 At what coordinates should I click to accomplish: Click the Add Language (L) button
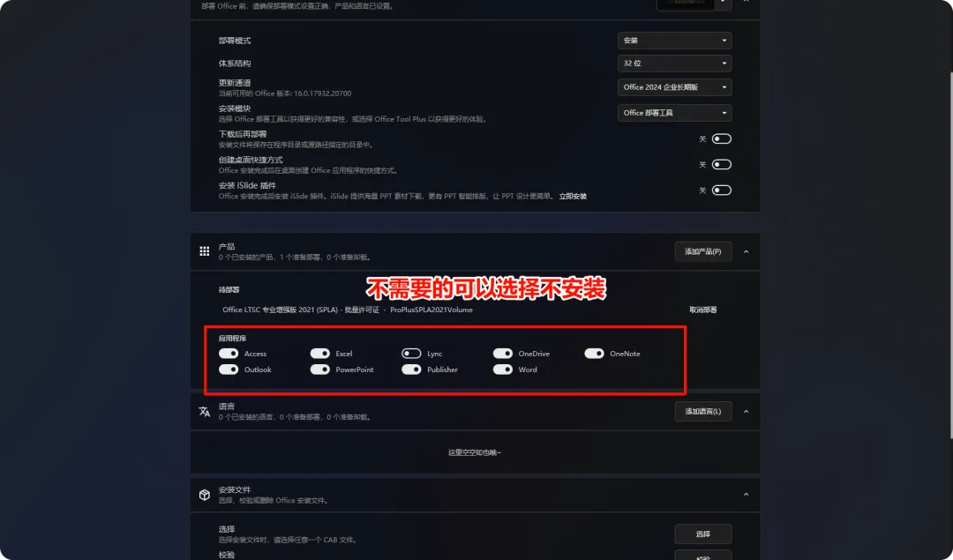(703, 411)
